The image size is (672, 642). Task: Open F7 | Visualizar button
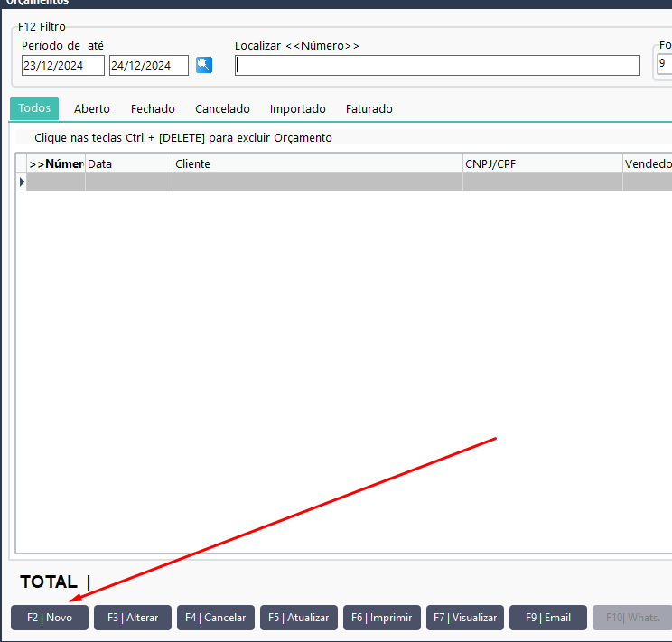tap(465, 618)
